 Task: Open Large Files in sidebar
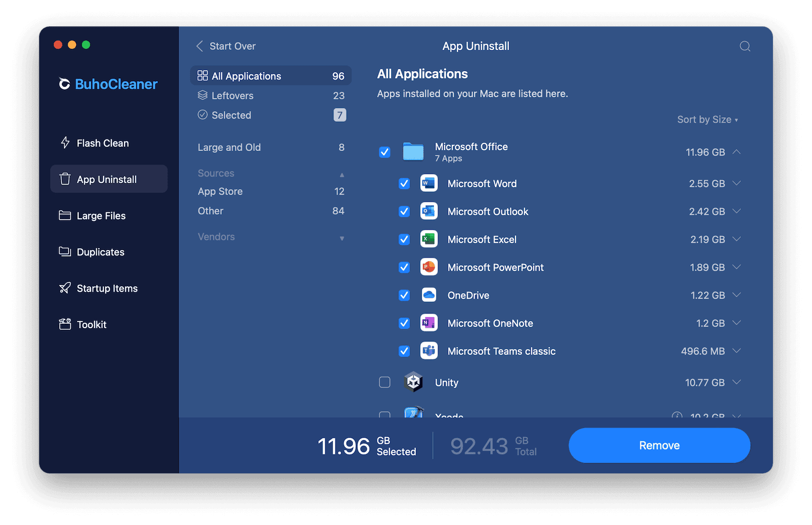(x=109, y=216)
